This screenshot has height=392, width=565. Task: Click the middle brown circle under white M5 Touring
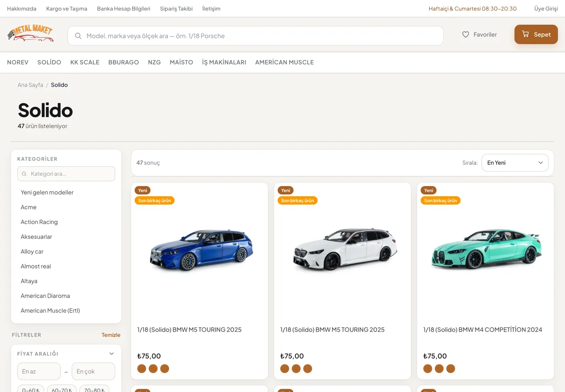coord(296,369)
